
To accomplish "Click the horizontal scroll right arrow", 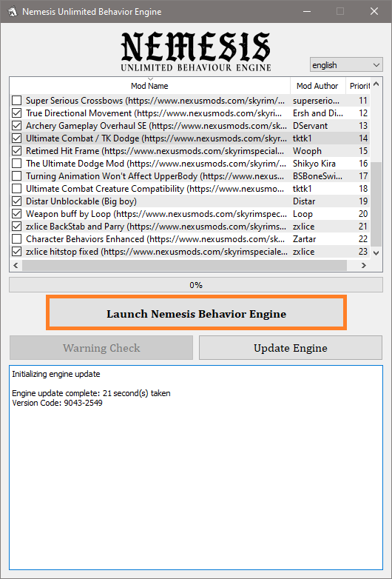I will tap(364, 265).
